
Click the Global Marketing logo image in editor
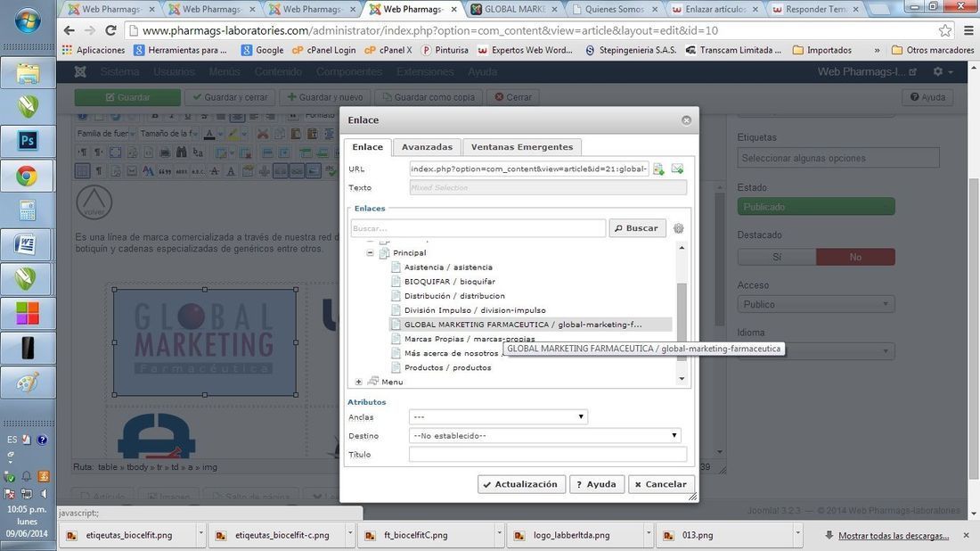(205, 342)
